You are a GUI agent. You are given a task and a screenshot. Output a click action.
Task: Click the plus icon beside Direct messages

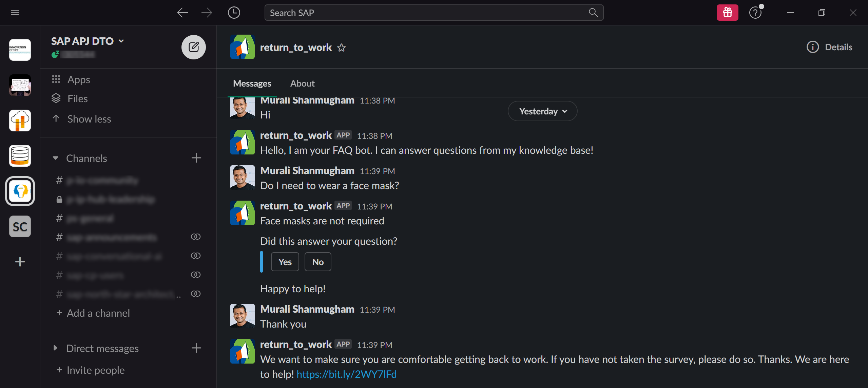pos(196,348)
